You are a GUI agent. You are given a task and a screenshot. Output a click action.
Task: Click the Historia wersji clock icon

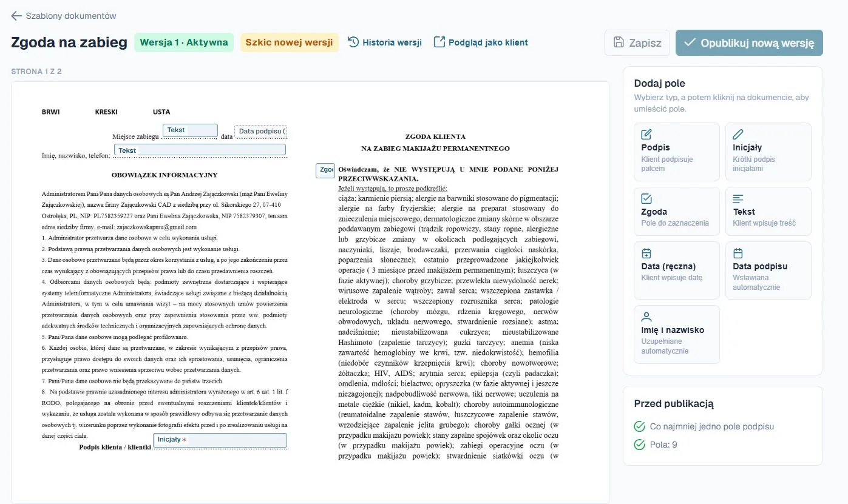(x=353, y=42)
